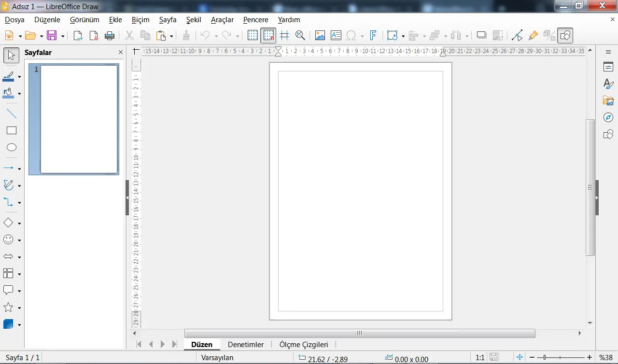
Task: Click the Export icon
Action: pyautogui.click(x=78, y=35)
